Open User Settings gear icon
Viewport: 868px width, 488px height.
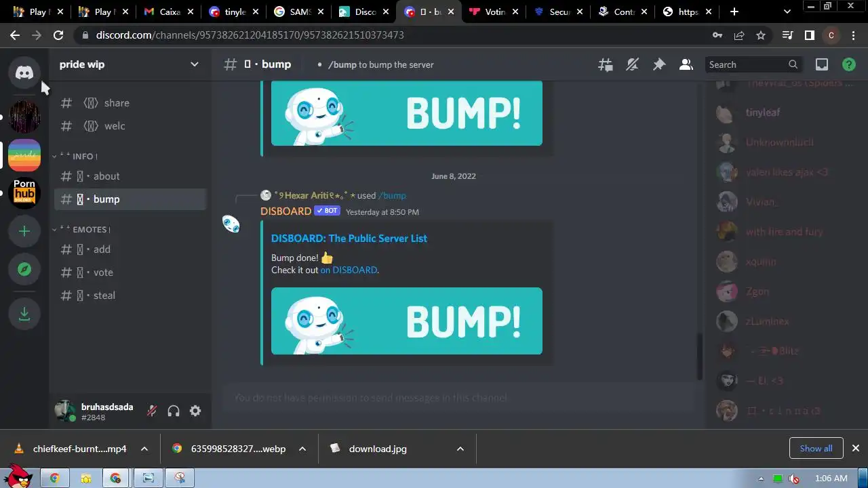(x=195, y=411)
